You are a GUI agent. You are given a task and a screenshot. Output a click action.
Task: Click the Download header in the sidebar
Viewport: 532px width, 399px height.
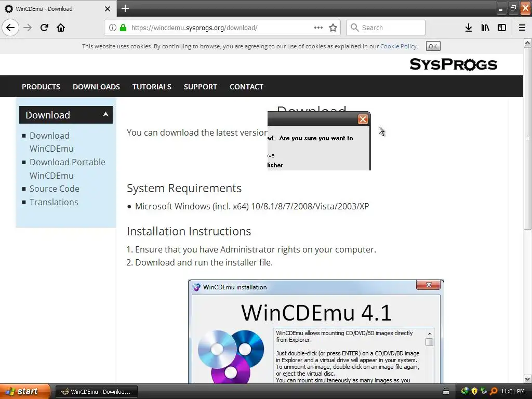pos(66,115)
